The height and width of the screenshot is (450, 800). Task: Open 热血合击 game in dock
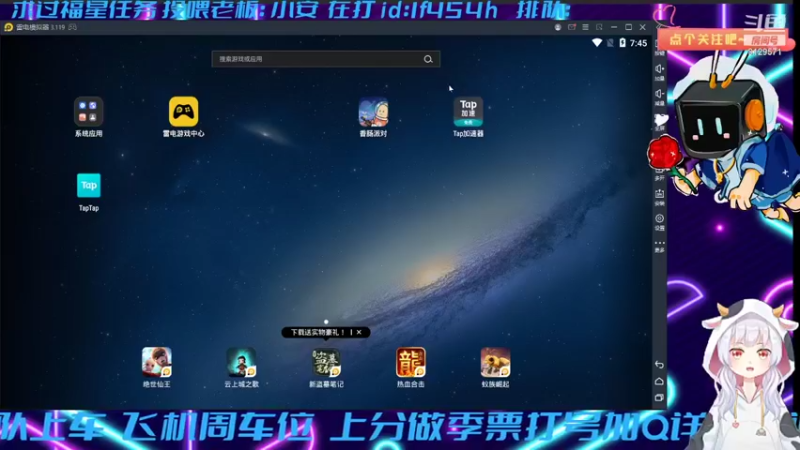tap(411, 362)
